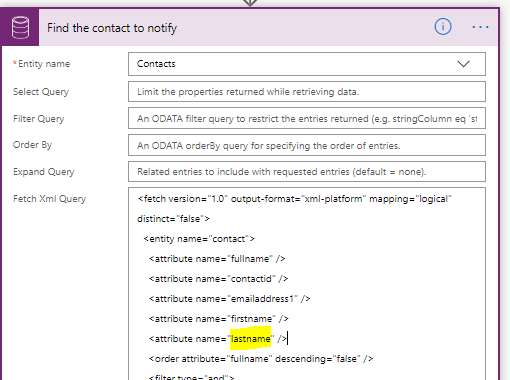
Task: Click the highlighted lastname text
Action: point(251,339)
